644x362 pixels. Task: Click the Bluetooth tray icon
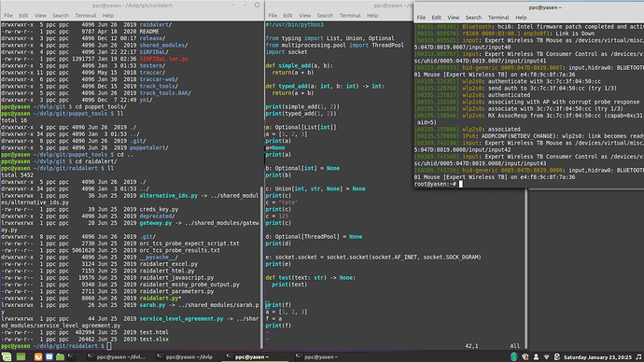(514, 357)
